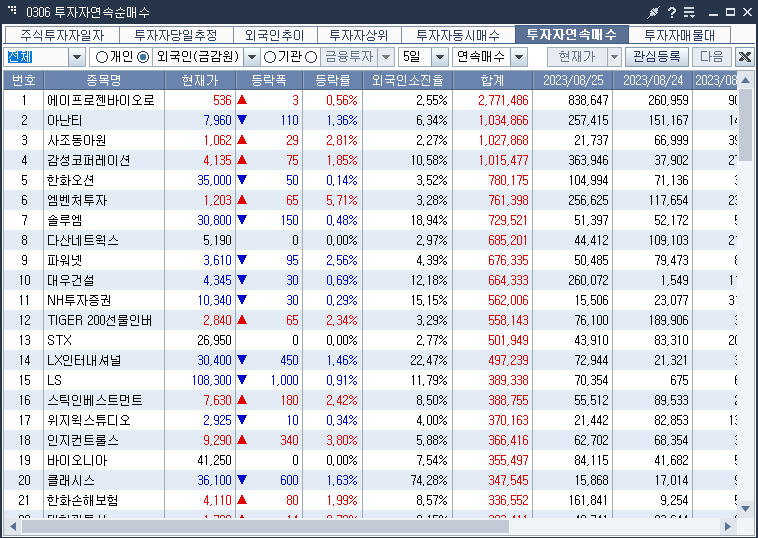Select stock NH투자증권
This screenshot has width=758, height=538.
(79, 301)
